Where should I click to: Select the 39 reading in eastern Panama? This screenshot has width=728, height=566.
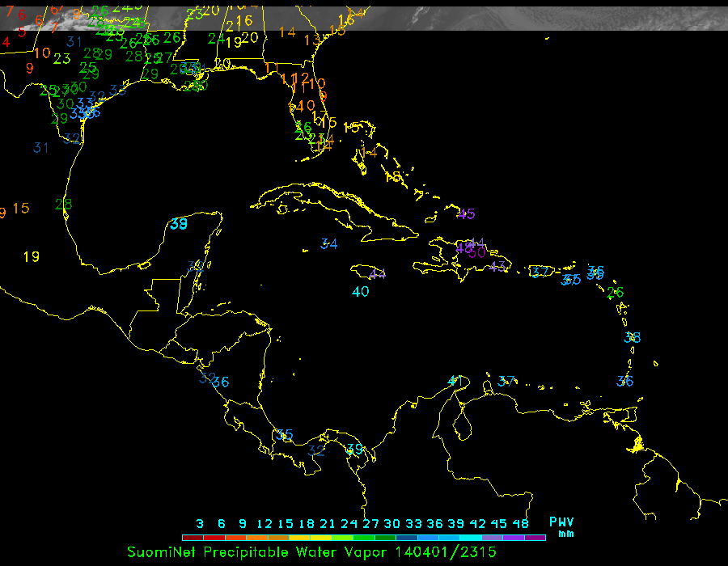click(354, 449)
